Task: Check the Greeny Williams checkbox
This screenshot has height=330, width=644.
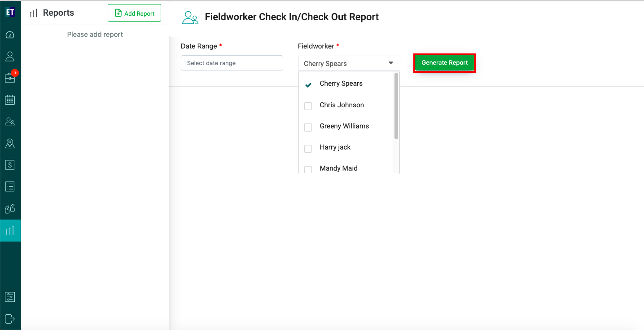Action: click(x=308, y=128)
